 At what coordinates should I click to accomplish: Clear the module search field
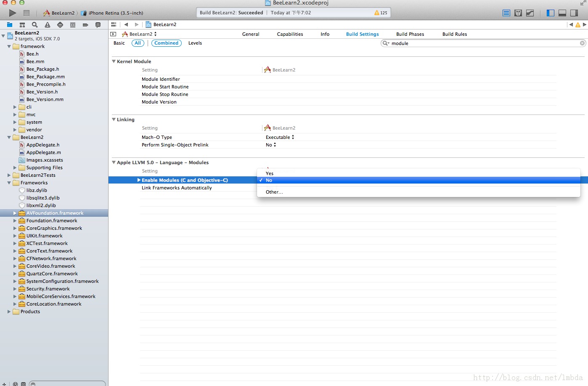click(582, 43)
